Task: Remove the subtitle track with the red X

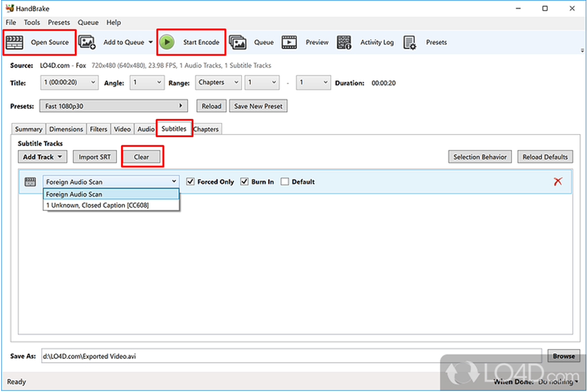Action: [559, 181]
